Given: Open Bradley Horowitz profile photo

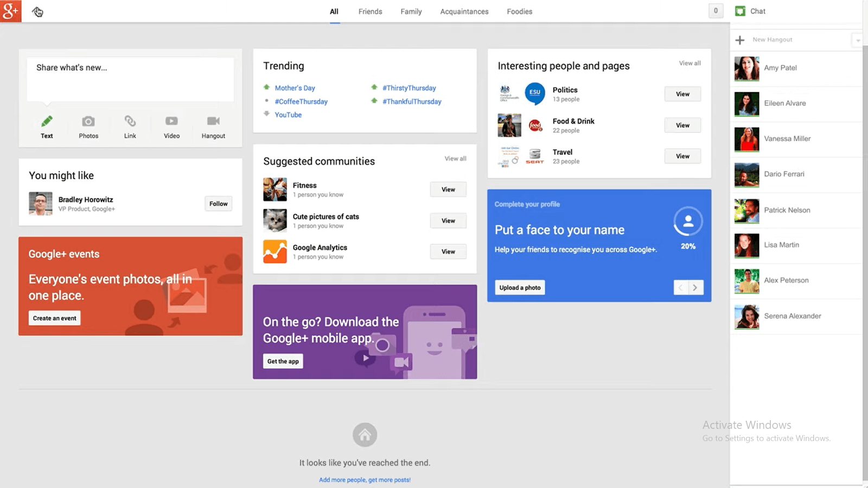Looking at the screenshot, I should pyautogui.click(x=41, y=204).
